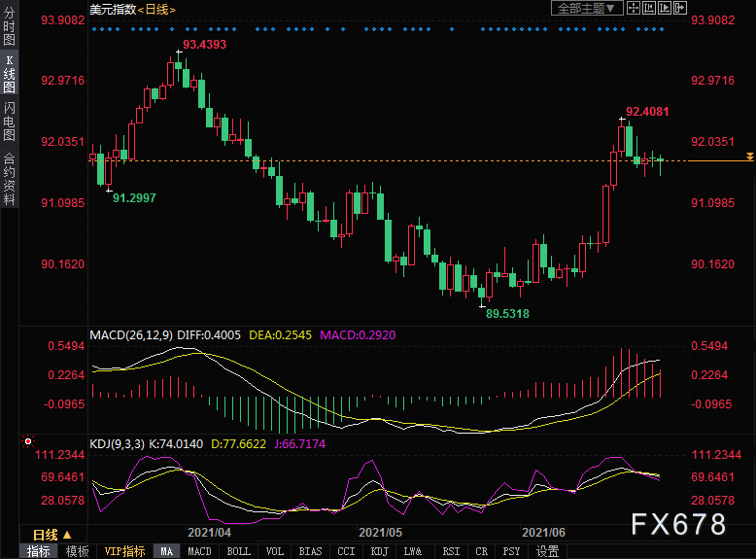
Task: Switch to 分时图 time-share view
Action: (x=9, y=25)
